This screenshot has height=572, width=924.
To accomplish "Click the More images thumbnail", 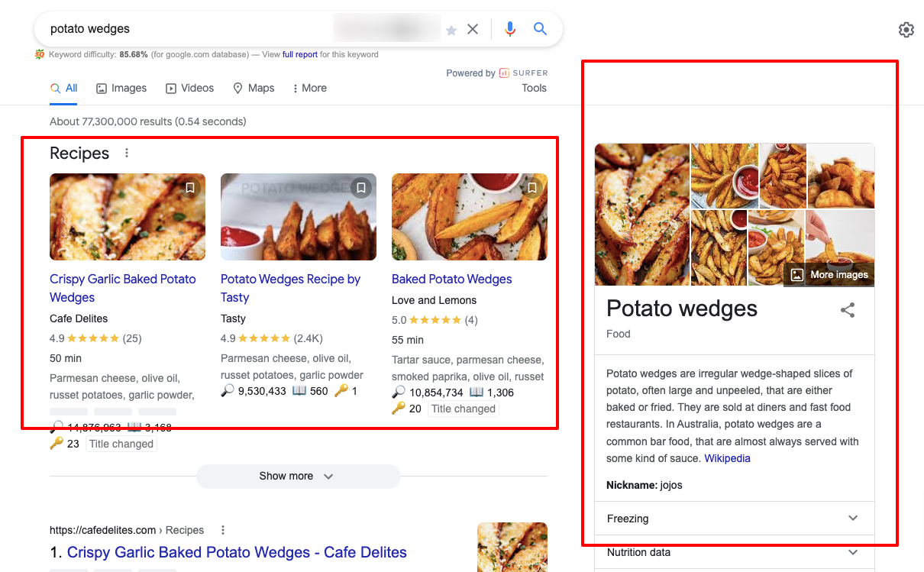I will pyautogui.click(x=829, y=273).
